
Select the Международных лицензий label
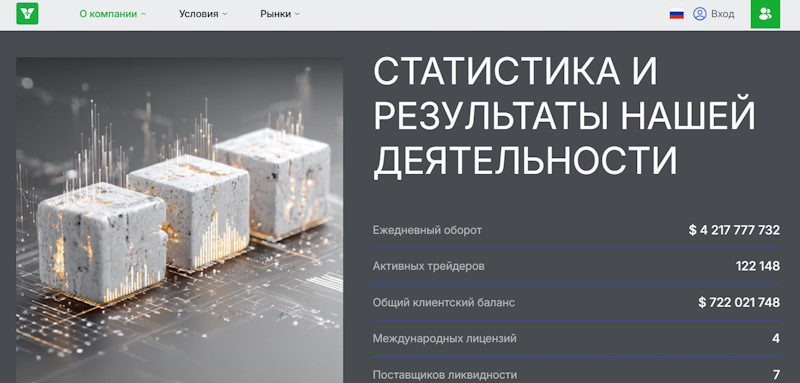click(x=444, y=338)
